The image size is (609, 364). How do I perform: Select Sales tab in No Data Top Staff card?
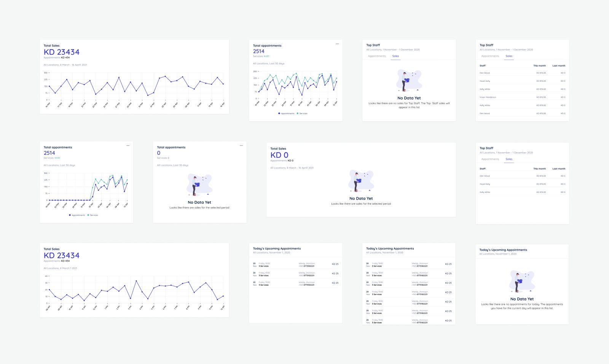(395, 56)
